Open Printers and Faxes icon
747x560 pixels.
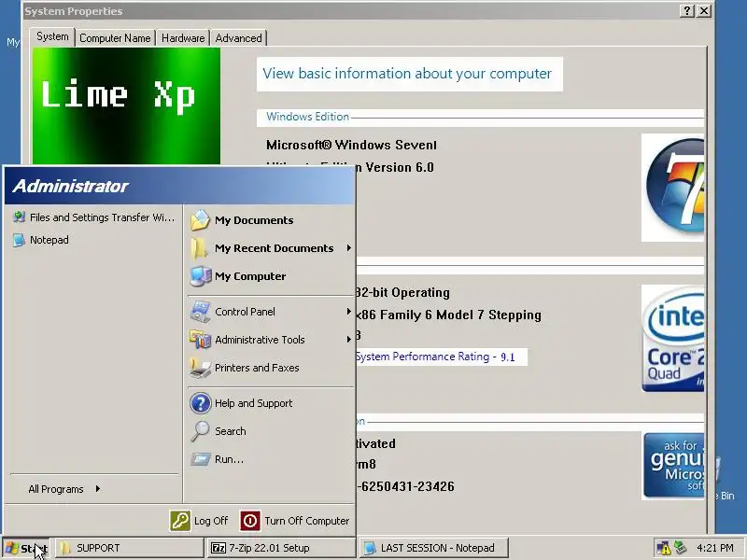tap(201, 368)
